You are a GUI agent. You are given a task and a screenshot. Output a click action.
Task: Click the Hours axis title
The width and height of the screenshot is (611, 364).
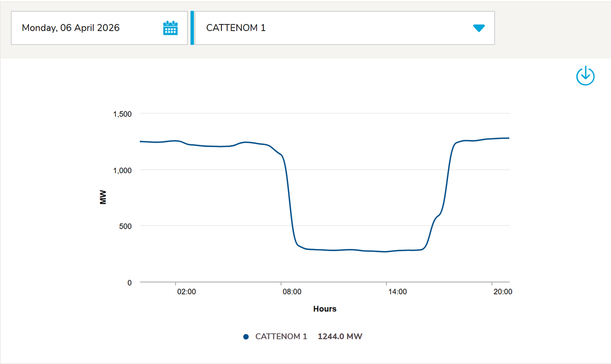click(325, 309)
